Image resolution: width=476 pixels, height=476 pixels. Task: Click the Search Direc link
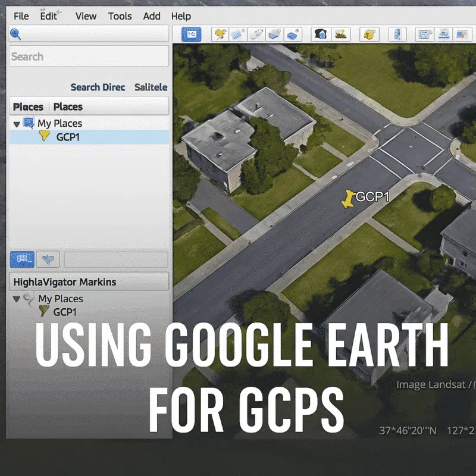pyautogui.click(x=98, y=87)
